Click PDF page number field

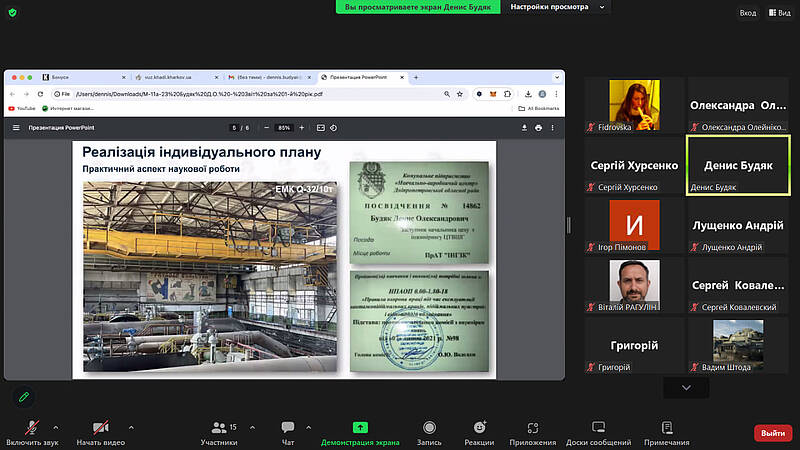click(x=234, y=128)
